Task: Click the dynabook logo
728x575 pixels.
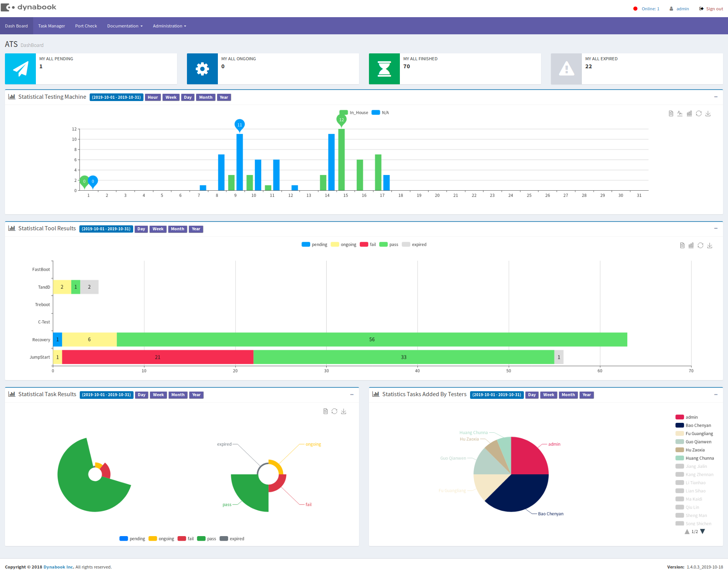Action: [28, 7]
